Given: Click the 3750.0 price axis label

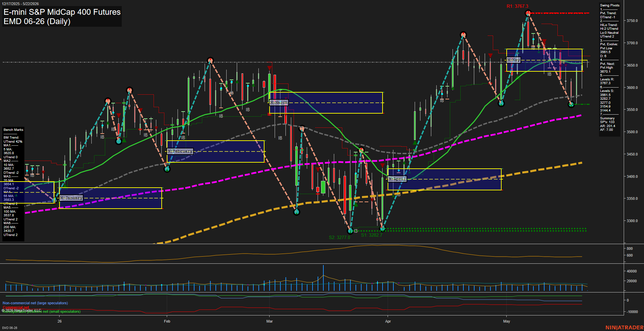Looking at the screenshot, I should tap(632, 21).
